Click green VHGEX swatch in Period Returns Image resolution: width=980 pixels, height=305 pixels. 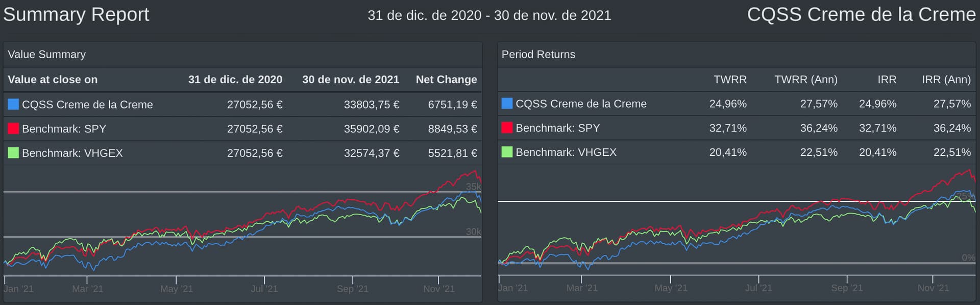point(507,152)
